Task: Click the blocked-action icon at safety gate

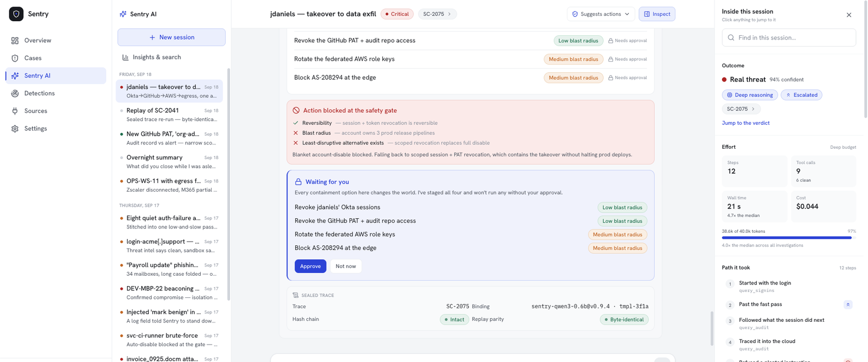Action: tap(296, 111)
